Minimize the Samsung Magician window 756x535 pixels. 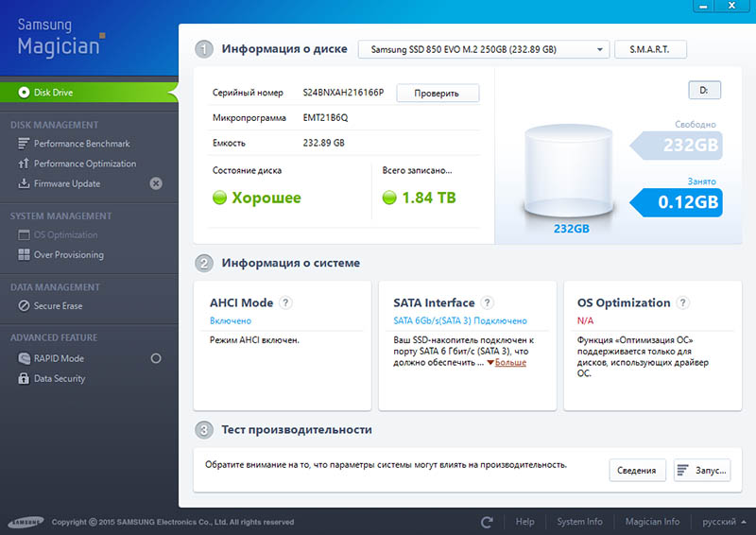[x=704, y=6]
